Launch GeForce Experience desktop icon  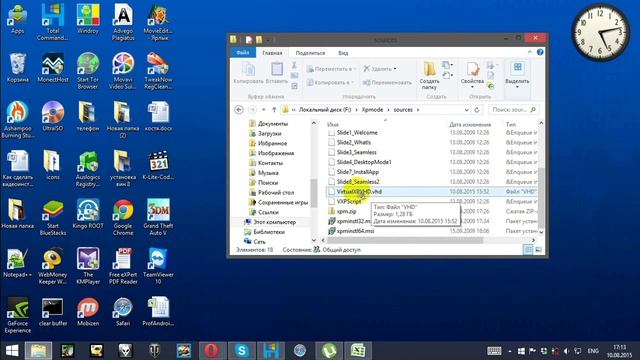[18, 315]
